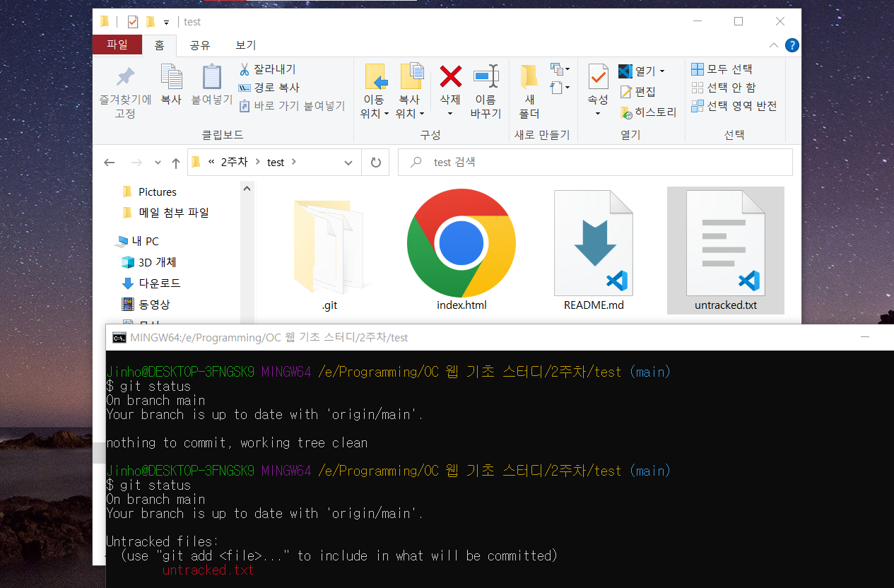Click the Up one level arrow
894x588 pixels.
[x=176, y=163]
